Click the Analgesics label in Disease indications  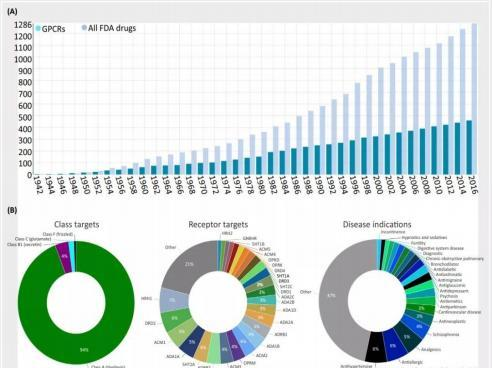(431, 350)
